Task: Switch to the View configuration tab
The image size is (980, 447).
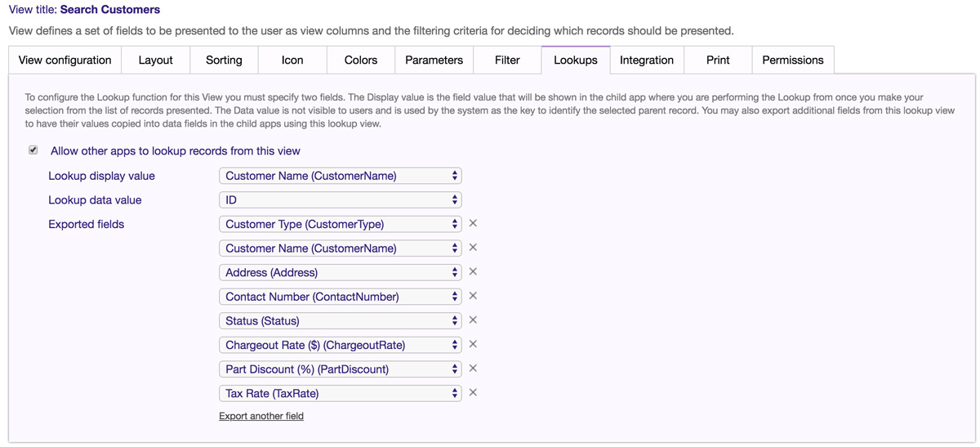Action: [65, 60]
